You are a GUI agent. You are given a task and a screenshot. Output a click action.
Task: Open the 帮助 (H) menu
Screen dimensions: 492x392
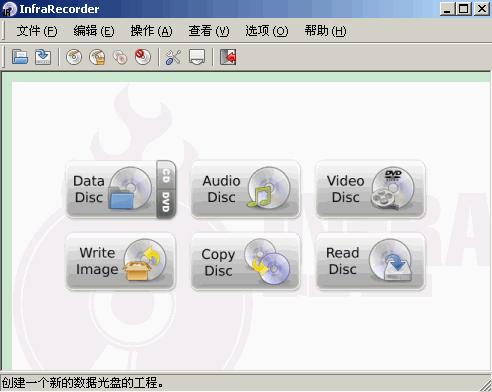point(325,31)
